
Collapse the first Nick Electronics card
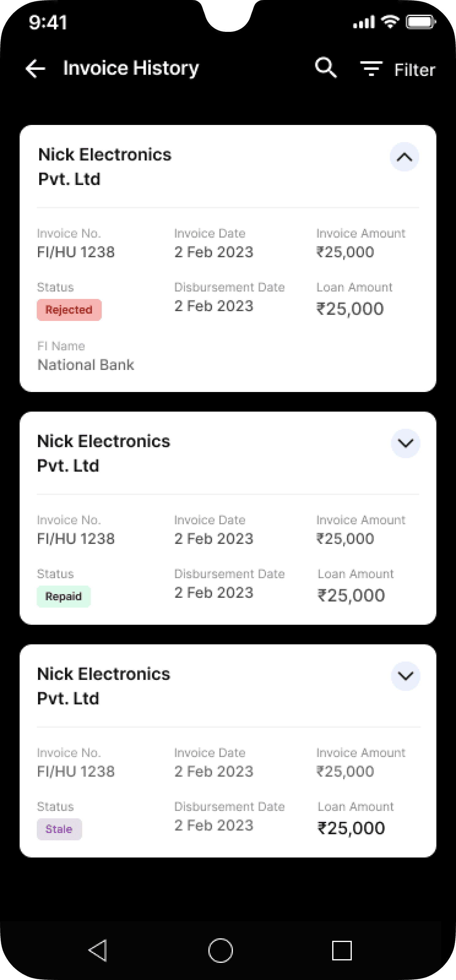click(x=404, y=157)
